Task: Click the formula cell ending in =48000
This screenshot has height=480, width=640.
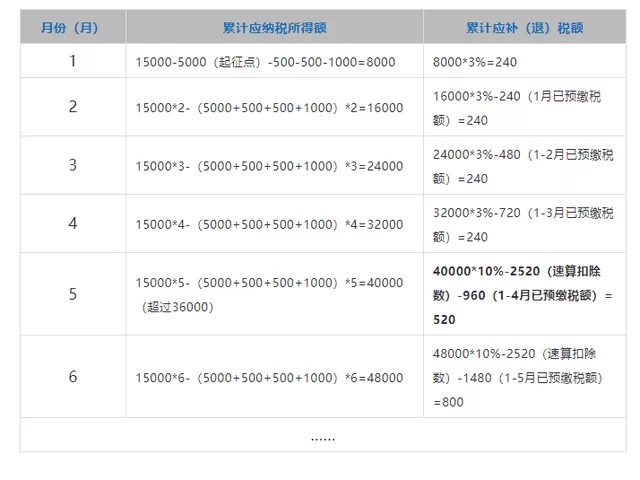Action: pos(269,377)
